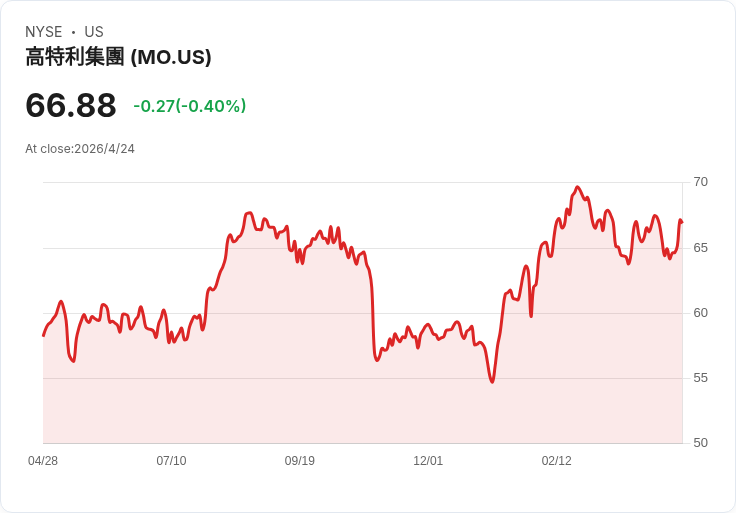
Task: Click the left starting point of the price line
Action: coord(43,335)
